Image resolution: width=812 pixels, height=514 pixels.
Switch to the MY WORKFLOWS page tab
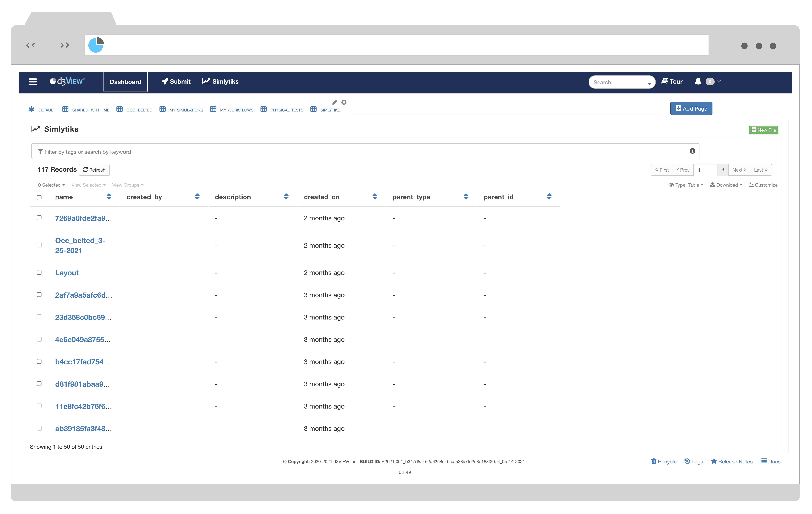pyautogui.click(x=232, y=110)
